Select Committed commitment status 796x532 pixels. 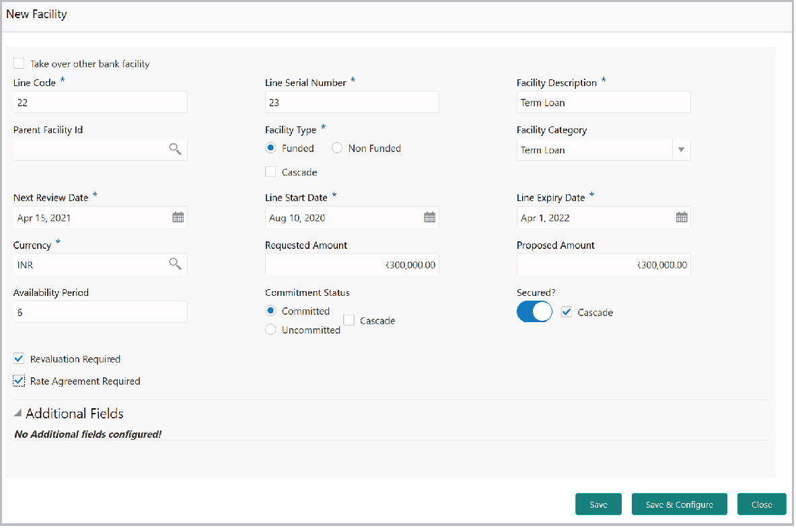pos(271,311)
